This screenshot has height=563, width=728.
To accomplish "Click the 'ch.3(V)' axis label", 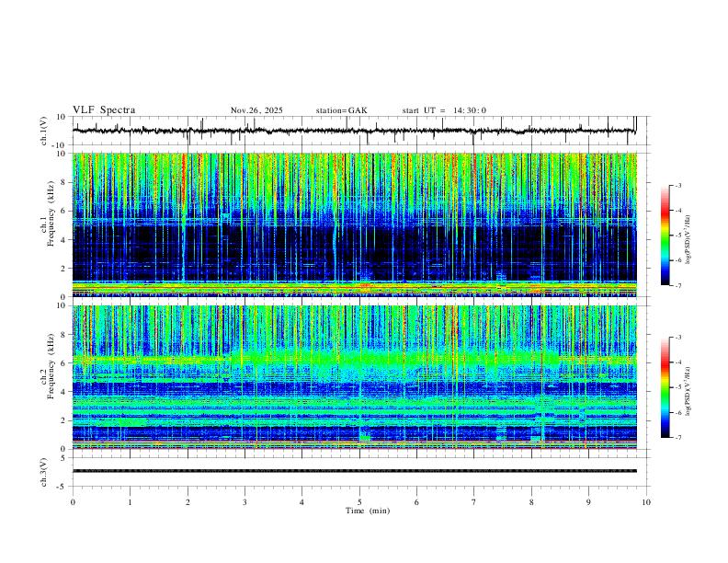I will [44, 473].
